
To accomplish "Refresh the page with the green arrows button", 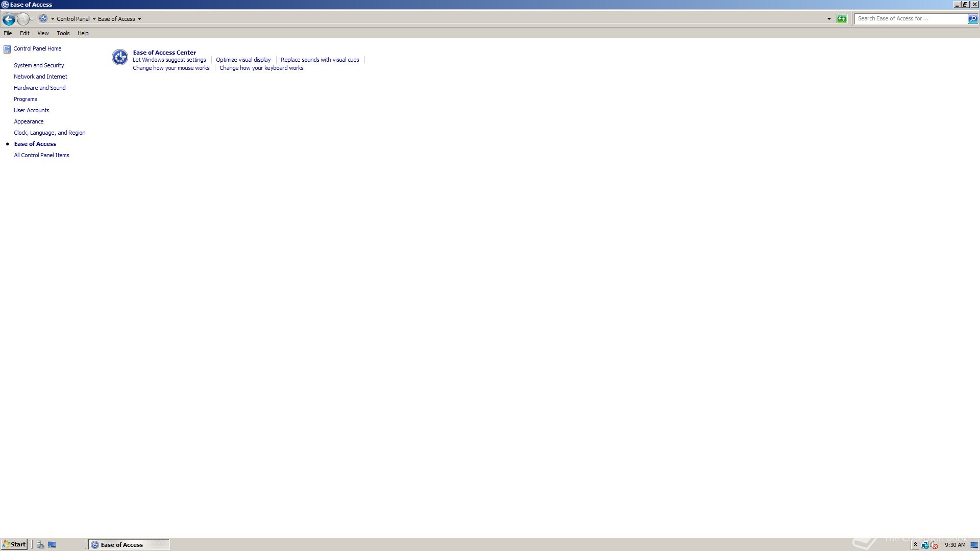I will (842, 19).
